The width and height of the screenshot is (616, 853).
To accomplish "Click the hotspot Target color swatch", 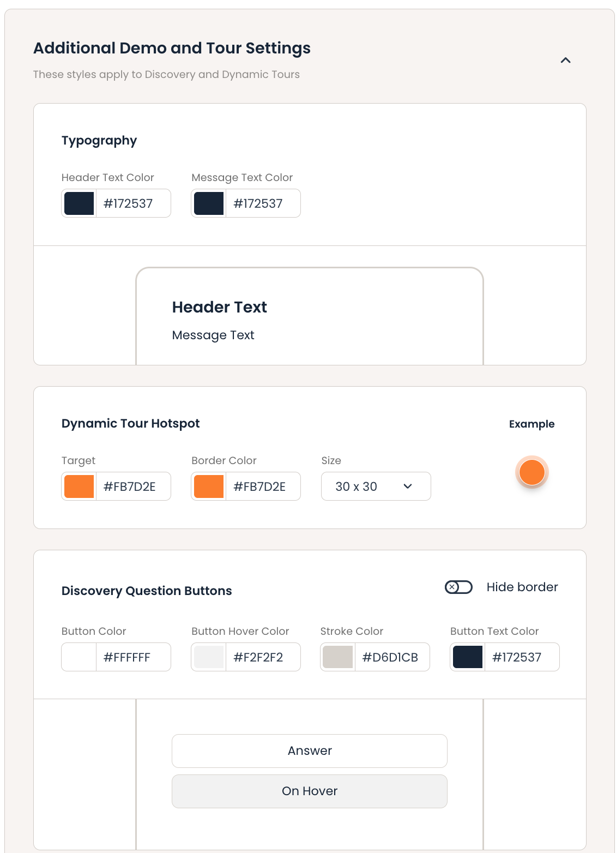I will [79, 486].
